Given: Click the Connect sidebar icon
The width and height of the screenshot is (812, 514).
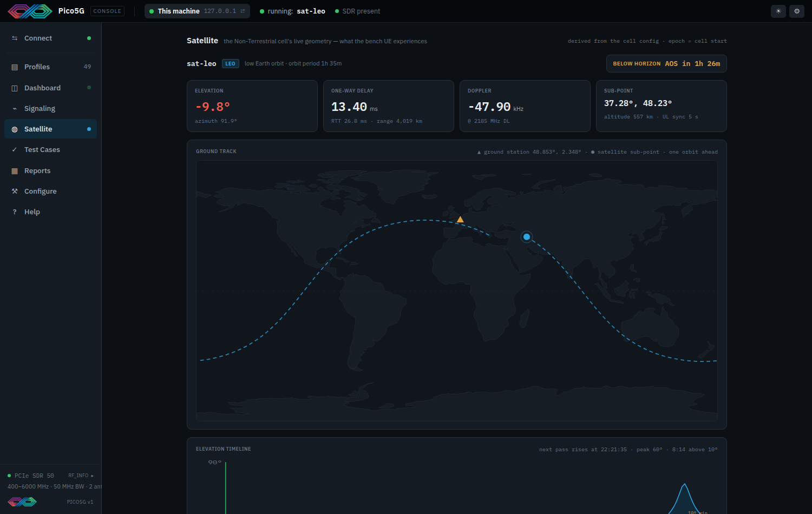Looking at the screenshot, I should coord(15,38).
